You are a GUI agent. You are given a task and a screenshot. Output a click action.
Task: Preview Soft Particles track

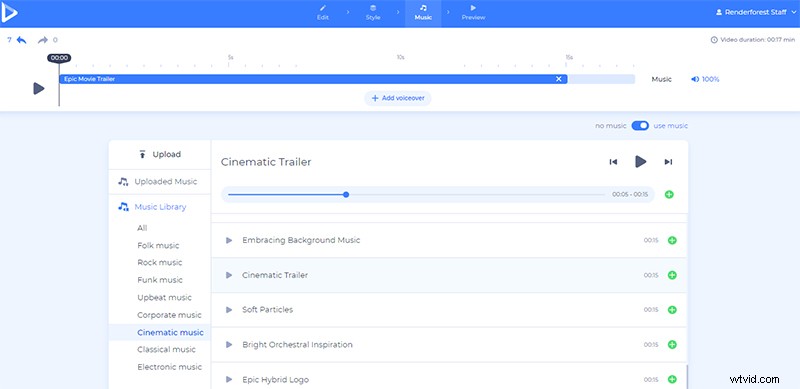(229, 310)
